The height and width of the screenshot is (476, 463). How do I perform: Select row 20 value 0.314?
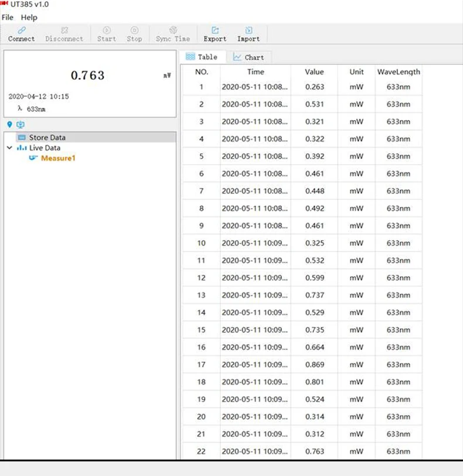click(x=315, y=416)
